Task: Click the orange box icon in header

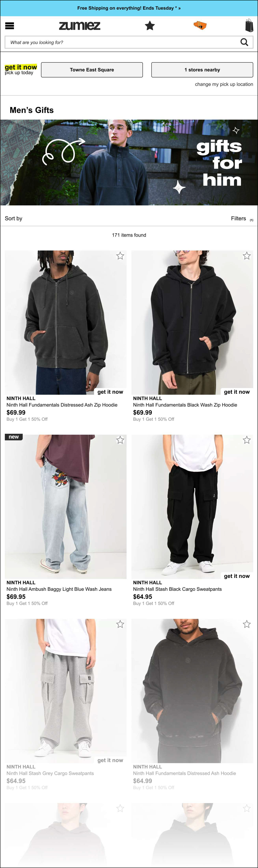Action: pos(200,26)
